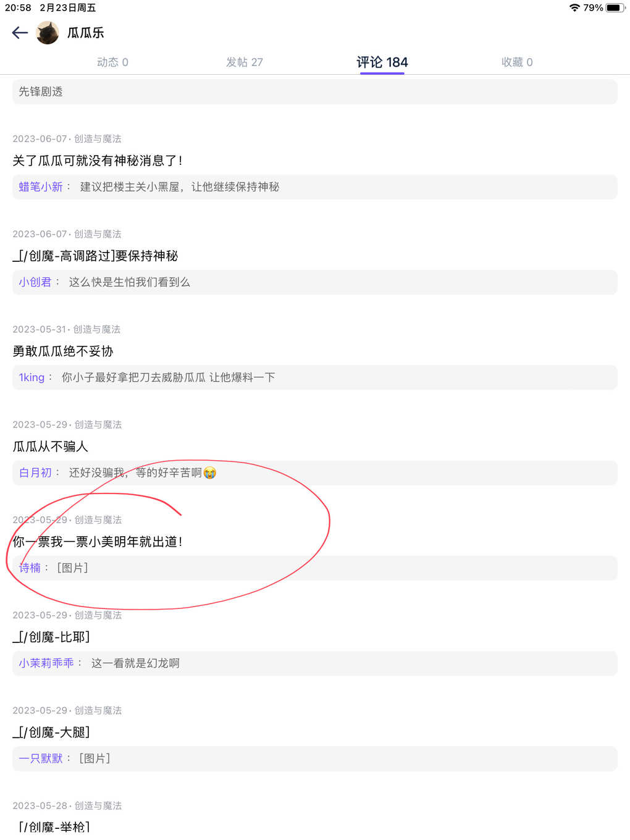Open username link 小创君
The width and height of the screenshot is (630, 840).
point(35,282)
